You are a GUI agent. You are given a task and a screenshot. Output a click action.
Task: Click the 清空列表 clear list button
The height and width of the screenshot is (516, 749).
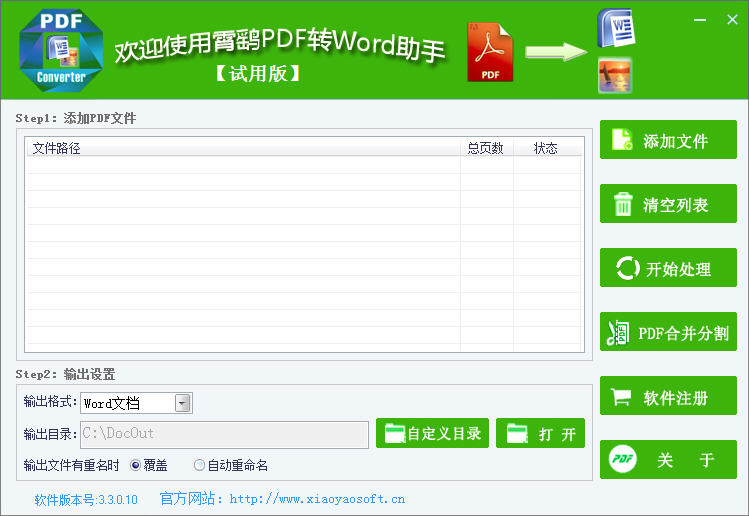[x=668, y=204]
